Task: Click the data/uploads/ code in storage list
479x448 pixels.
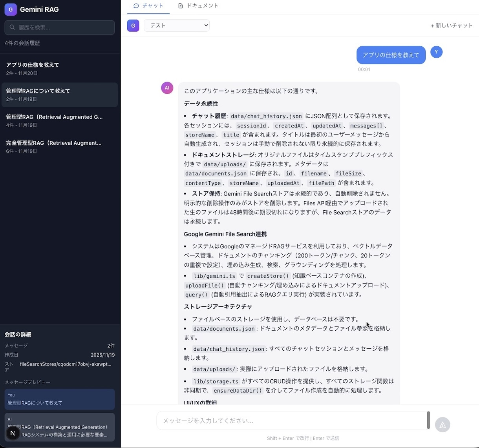Action: click(214, 369)
